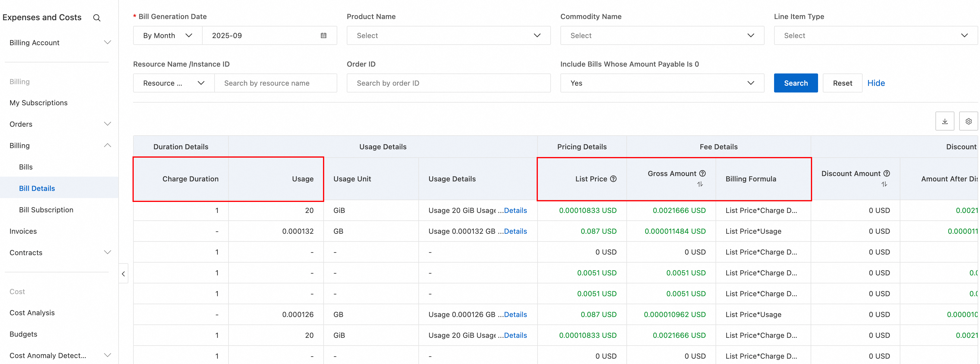Screen dimensions: 980x364
Task: Collapse the sidebar with the arrow handle
Action: pos(123,273)
